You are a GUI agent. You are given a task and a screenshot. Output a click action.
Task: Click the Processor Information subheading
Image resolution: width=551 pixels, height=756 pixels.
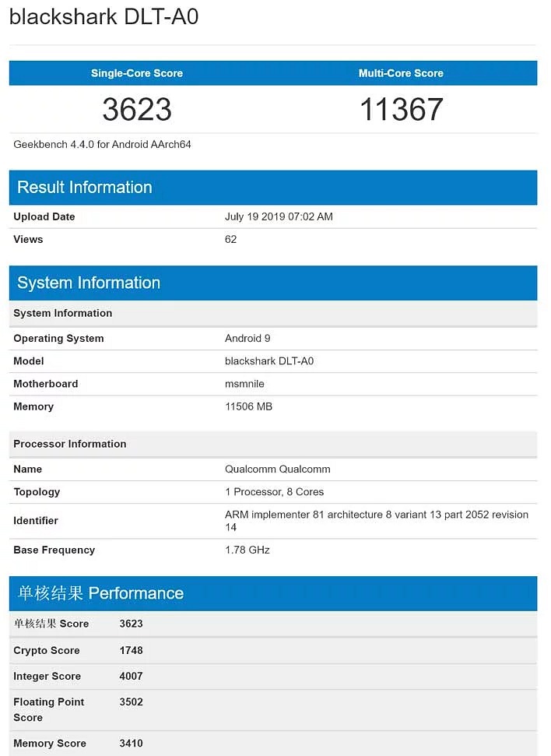pyautogui.click(x=273, y=444)
